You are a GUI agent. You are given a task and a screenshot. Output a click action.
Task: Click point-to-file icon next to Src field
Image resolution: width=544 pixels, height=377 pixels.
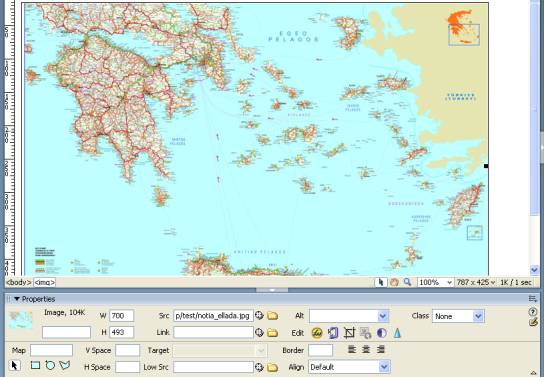259,315
